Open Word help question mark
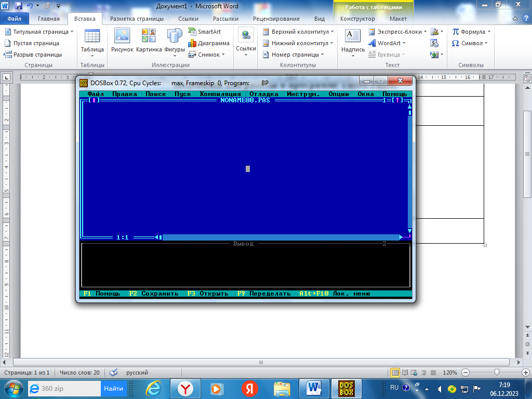The image size is (532, 399). click(x=526, y=19)
